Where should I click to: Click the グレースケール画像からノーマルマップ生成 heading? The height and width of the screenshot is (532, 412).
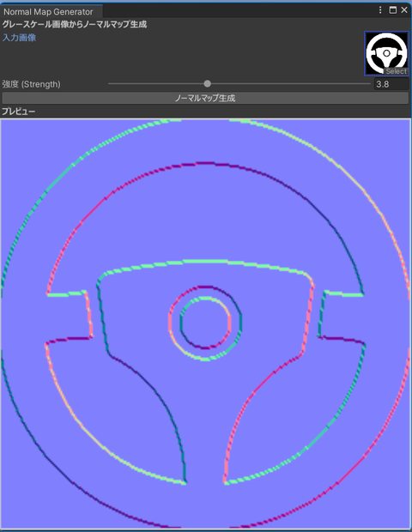[x=75, y=24]
